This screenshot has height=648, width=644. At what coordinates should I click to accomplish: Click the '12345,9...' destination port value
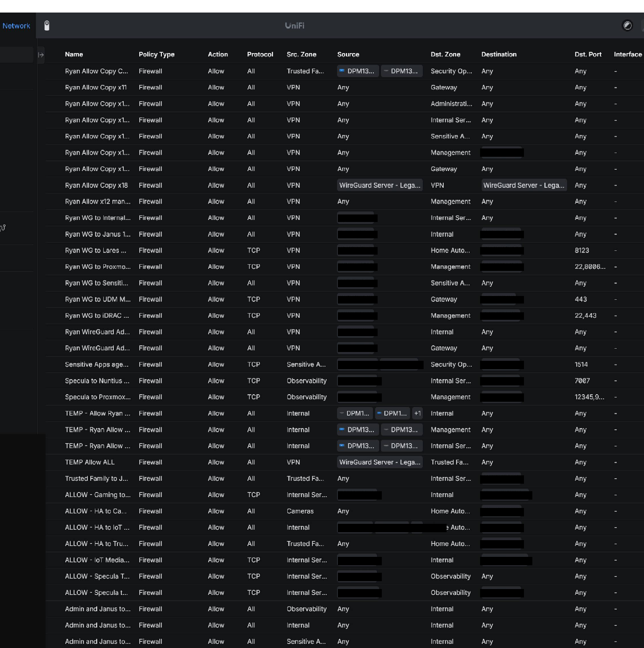point(590,397)
